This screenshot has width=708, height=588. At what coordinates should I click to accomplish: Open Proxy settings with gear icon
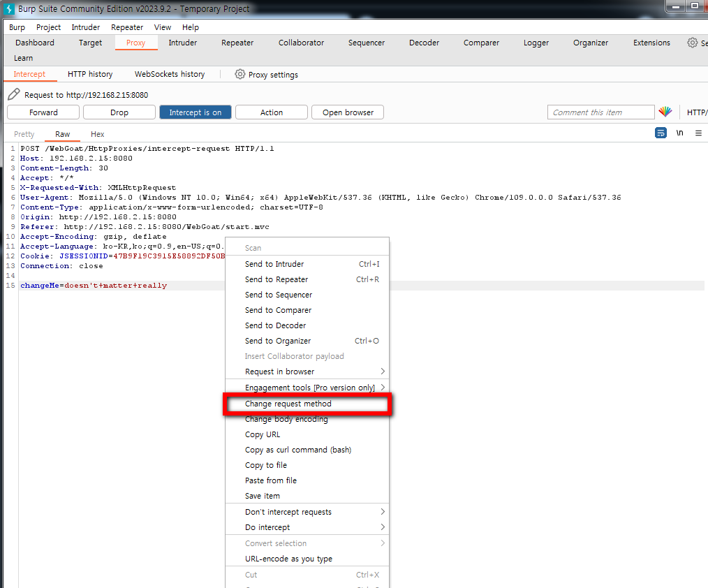point(267,75)
